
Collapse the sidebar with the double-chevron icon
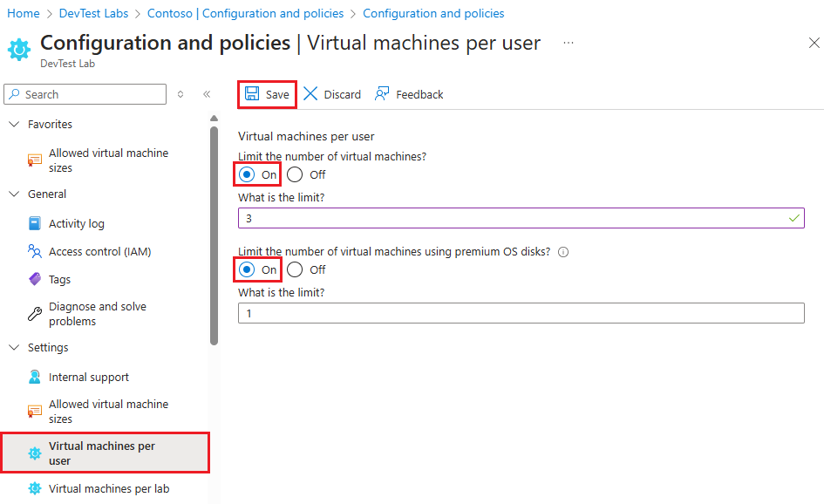(x=207, y=94)
